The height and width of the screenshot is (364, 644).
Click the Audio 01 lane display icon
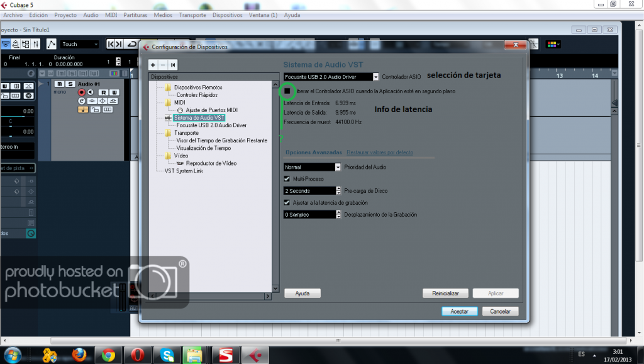tap(108, 110)
